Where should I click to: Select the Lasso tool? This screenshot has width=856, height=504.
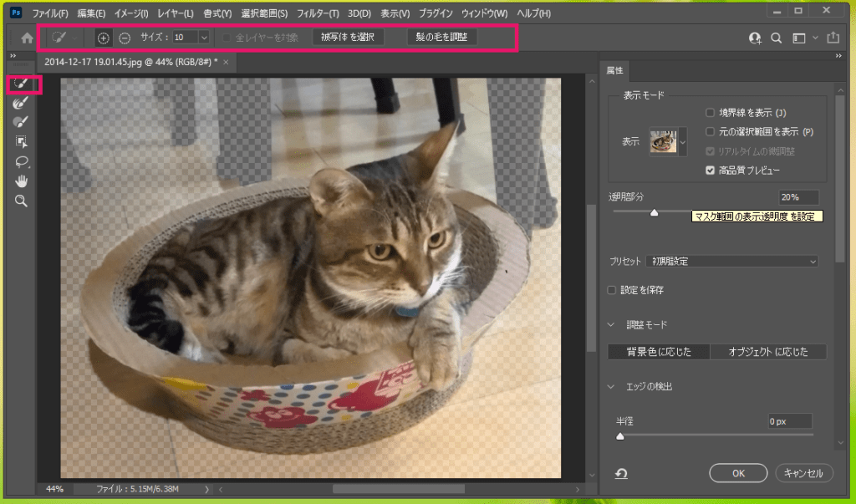pyautogui.click(x=21, y=161)
